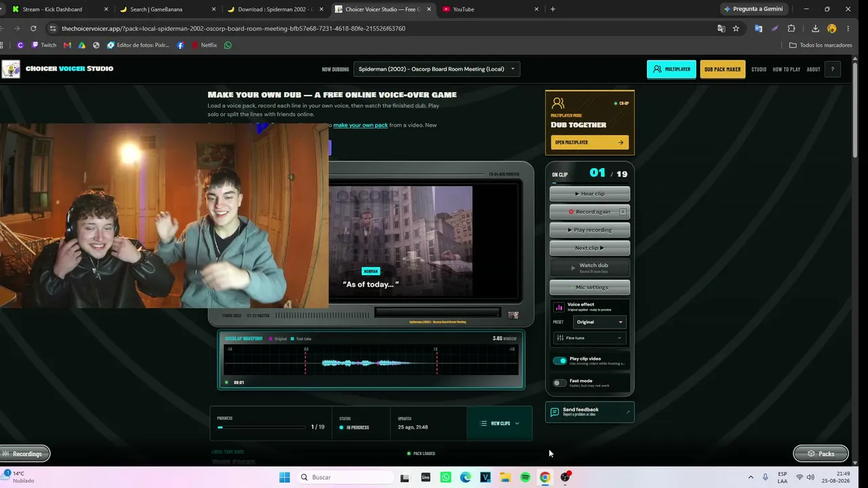The width and height of the screenshot is (868, 488).
Task: Show hidden system tray icons chevron
Action: pyautogui.click(x=751, y=477)
